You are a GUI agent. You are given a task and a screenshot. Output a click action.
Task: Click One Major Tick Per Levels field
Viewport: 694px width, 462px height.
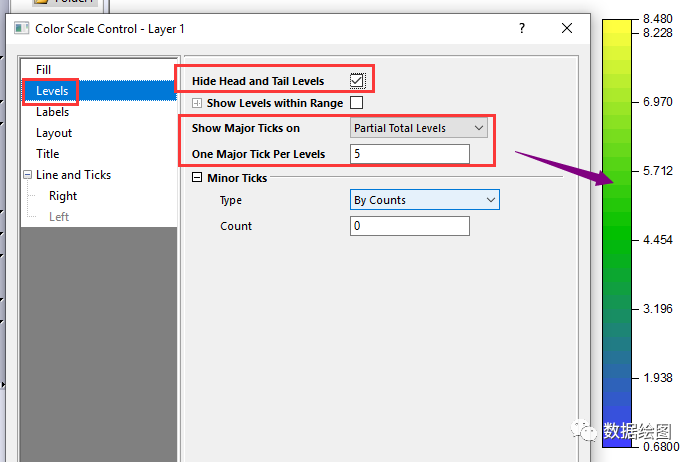[x=410, y=154]
